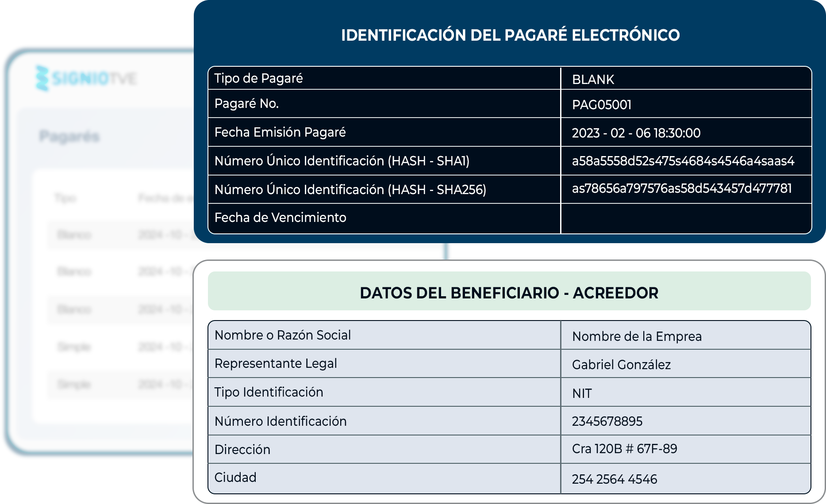Click the Ciudad label

pyautogui.click(x=235, y=477)
